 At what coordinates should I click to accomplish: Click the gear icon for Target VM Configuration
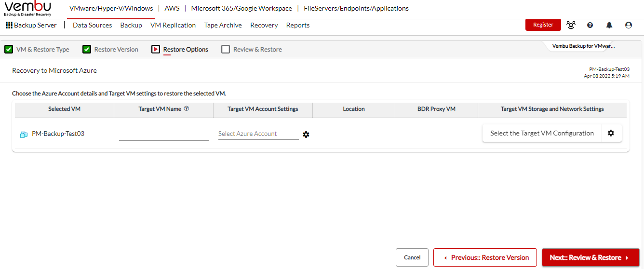tap(611, 133)
